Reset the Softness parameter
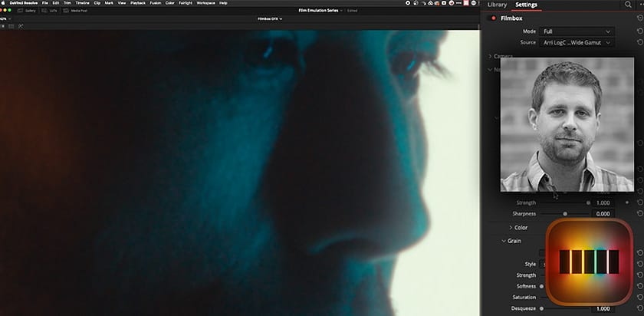 tap(639, 286)
